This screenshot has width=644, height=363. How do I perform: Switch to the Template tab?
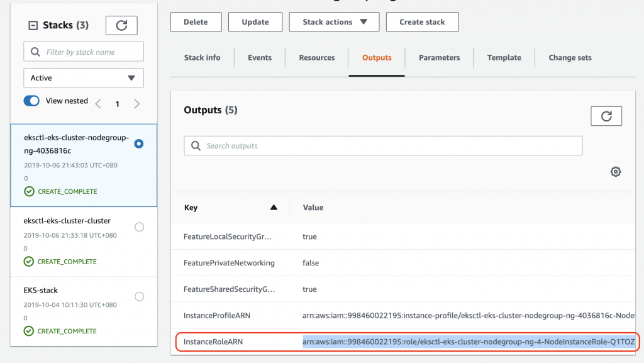[x=504, y=57]
